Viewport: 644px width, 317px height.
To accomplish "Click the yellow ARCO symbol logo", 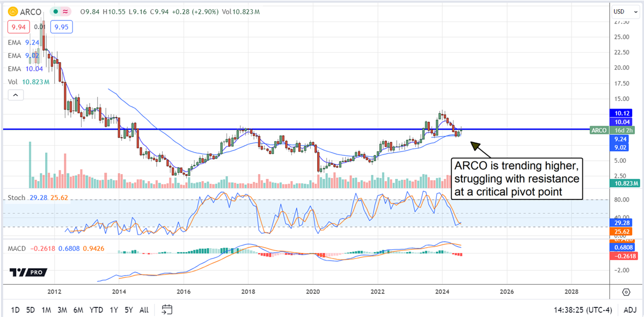I will (12, 11).
